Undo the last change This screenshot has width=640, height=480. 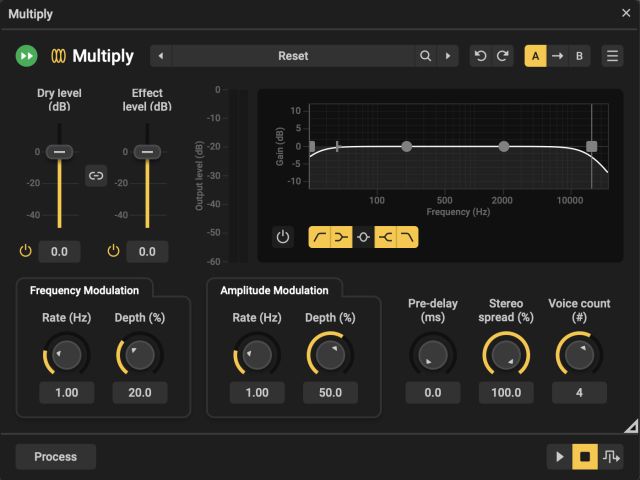pyautogui.click(x=480, y=56)
